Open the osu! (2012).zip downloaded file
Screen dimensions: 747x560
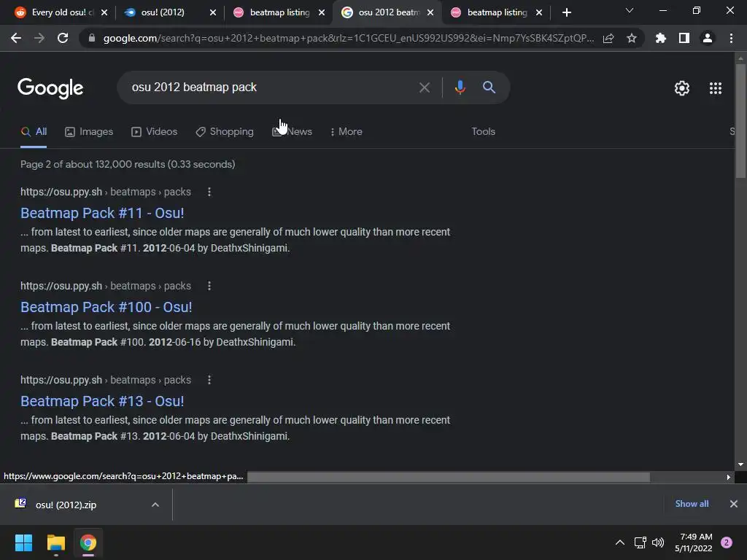[66, 505]
